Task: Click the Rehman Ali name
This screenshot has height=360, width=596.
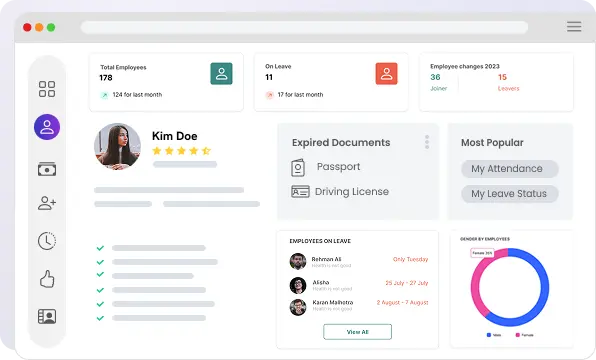Action: click(x=326, y=259)
